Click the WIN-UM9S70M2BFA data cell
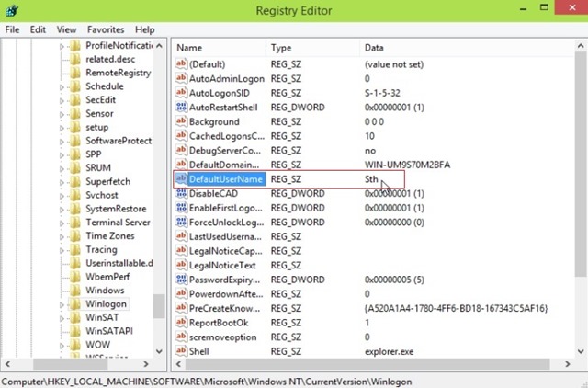 [407, 165]
